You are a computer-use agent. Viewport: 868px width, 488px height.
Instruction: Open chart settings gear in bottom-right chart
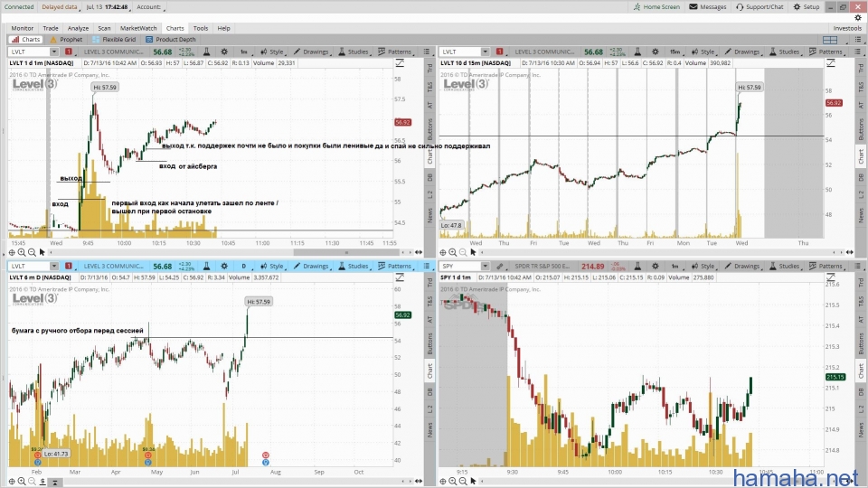click(655, 266)
